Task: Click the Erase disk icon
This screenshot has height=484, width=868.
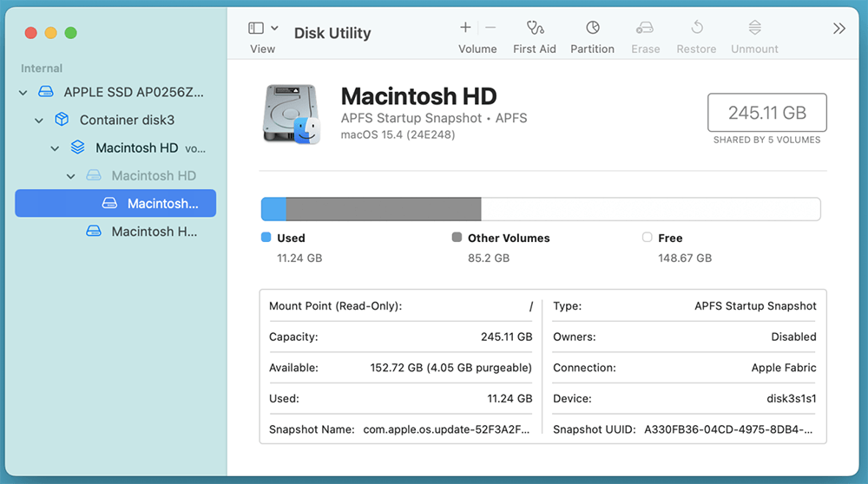Action: point(645,27)
